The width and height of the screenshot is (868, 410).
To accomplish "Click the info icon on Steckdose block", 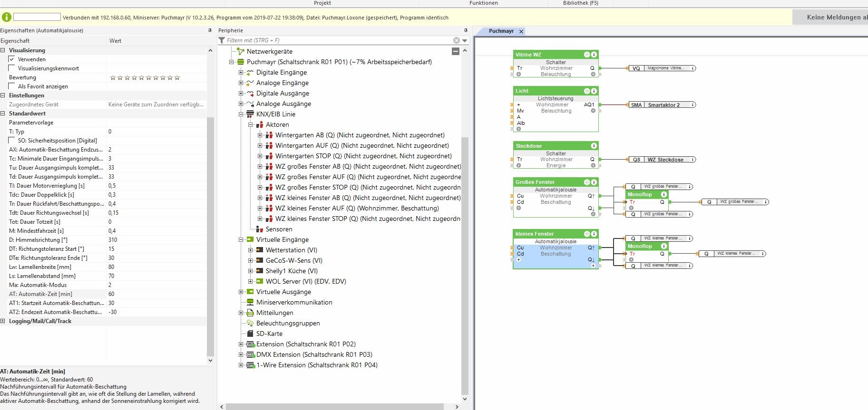I will (x=594, y=146).
